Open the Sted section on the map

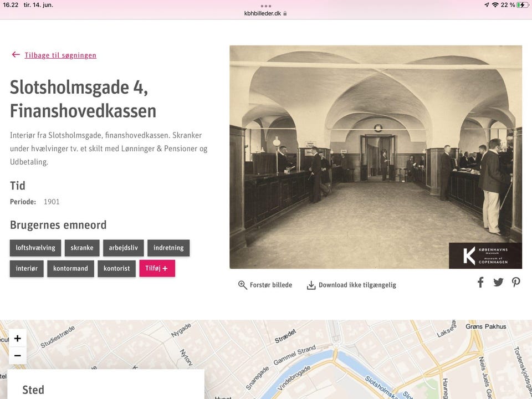[x=33, y=390]
